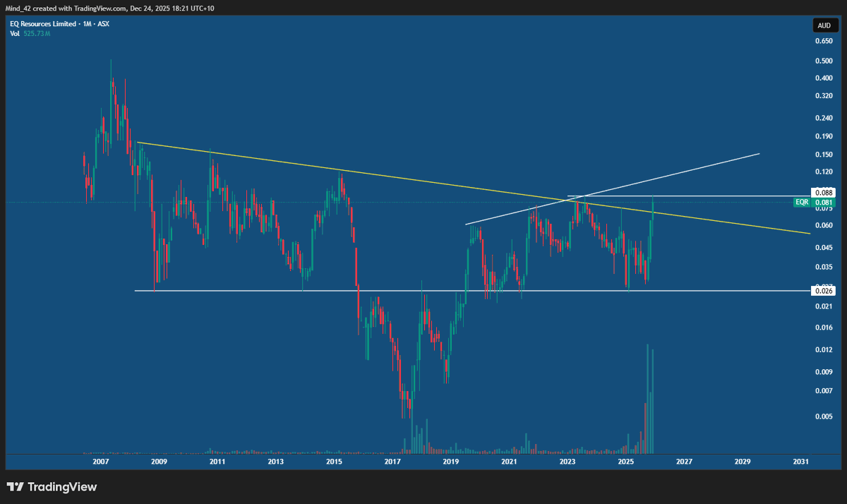847x504 pixels.
Task: Click the 0.190 price axis label
Action: [x=823, y=136]
